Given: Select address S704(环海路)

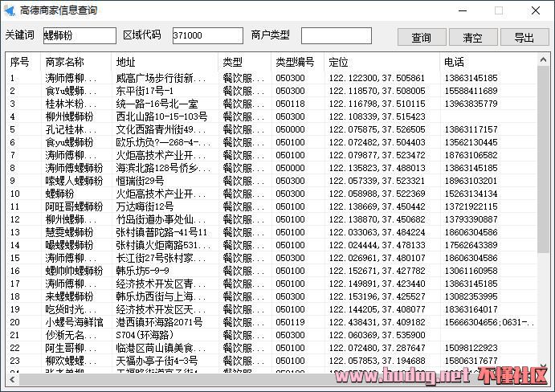Looking at the screenshot, I should pos(145,335).
